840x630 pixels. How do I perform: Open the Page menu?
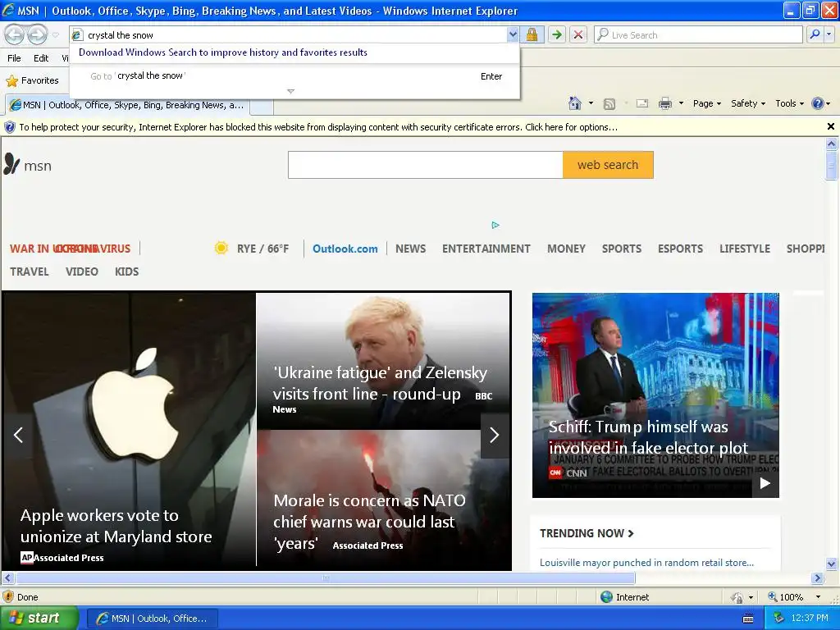click(706, 103)
